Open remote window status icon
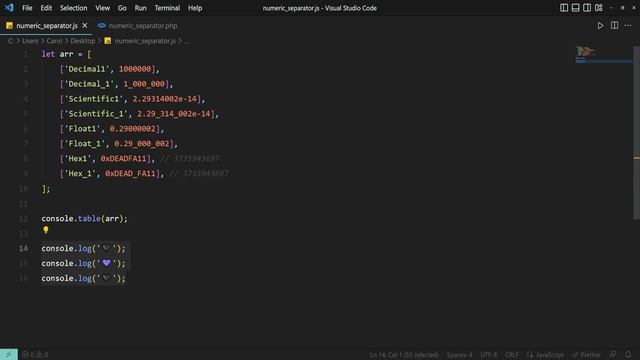The width and height of the screenshot is (640, 360). 9,354
